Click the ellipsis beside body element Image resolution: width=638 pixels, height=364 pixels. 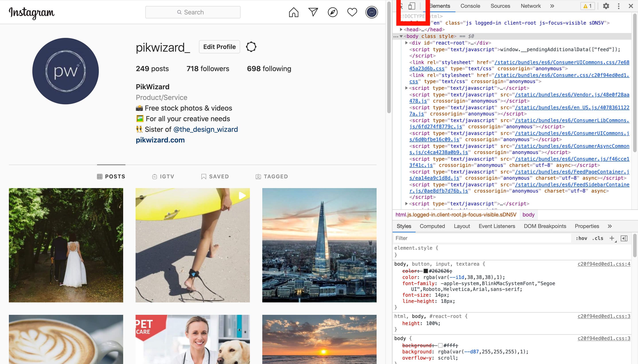tap(396, 37)
